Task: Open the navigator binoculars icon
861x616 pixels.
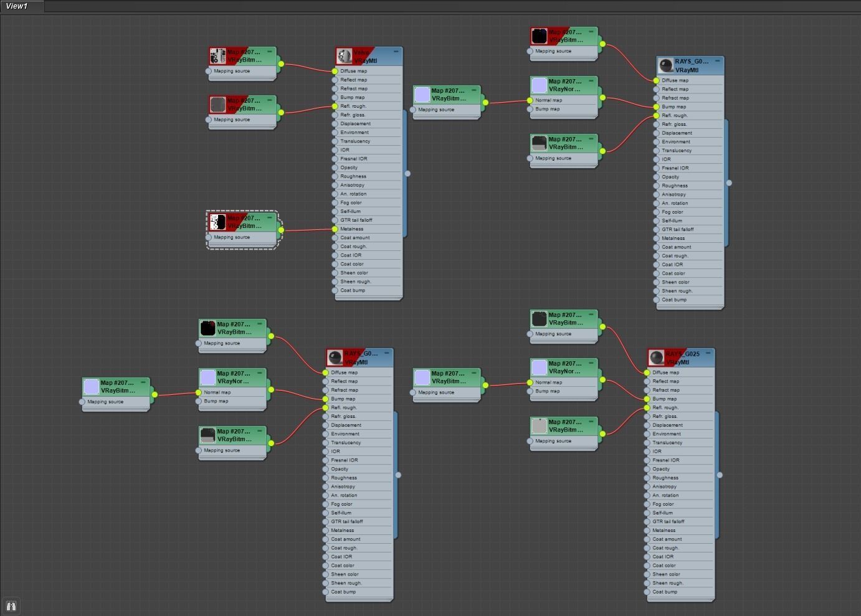Action: (11, 606)
